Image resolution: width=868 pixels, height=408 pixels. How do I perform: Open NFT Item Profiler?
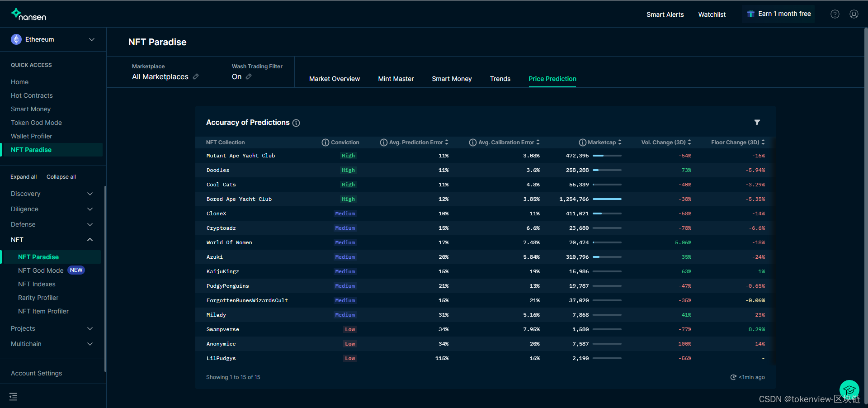(43, 311)
